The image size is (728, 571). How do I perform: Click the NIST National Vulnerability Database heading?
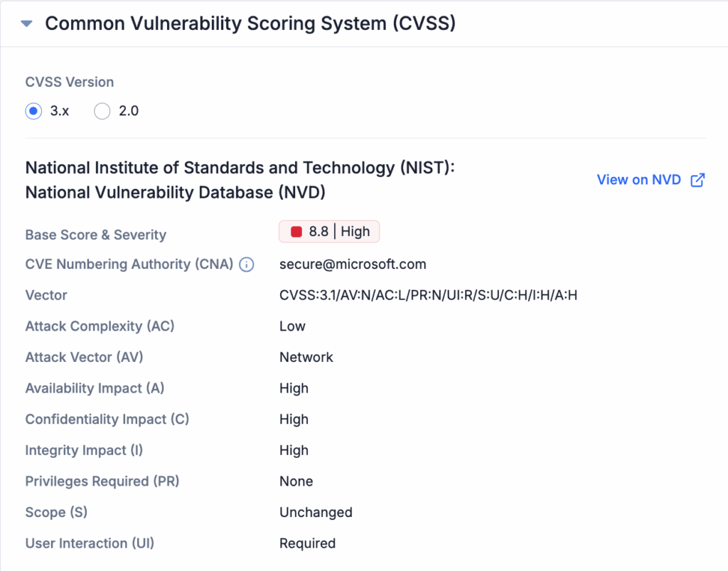[x=240, y=180]
